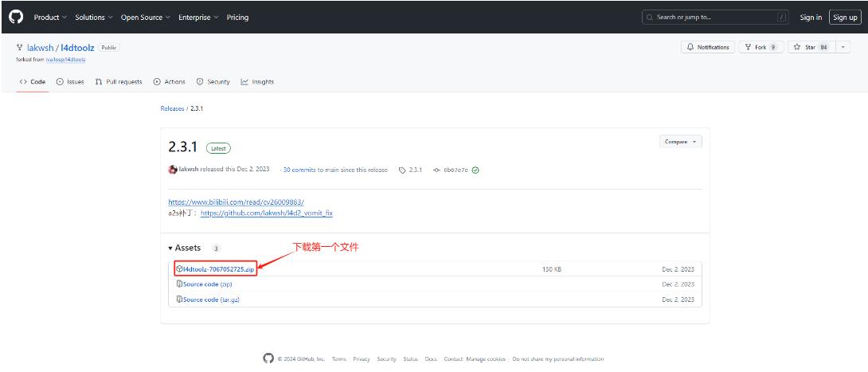Switch to the Issues tab
Screen dimensions: 868x372
pyautogui.click(x=70, y=81)
